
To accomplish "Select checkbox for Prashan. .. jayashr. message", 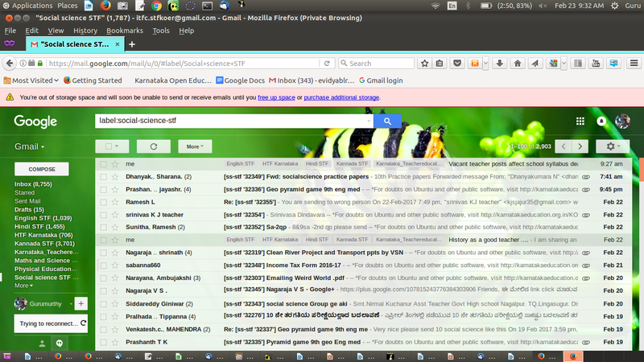I will [103, 190].
